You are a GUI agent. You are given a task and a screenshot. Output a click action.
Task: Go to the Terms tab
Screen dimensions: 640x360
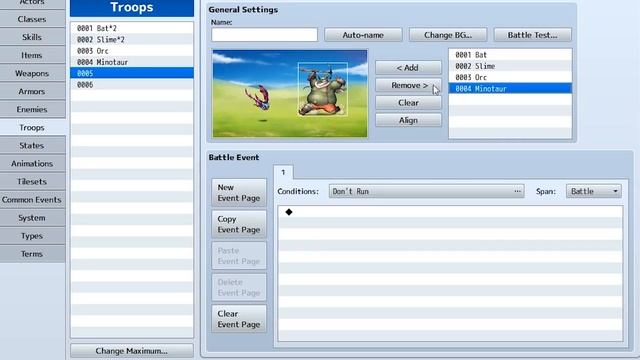[32, 254]
